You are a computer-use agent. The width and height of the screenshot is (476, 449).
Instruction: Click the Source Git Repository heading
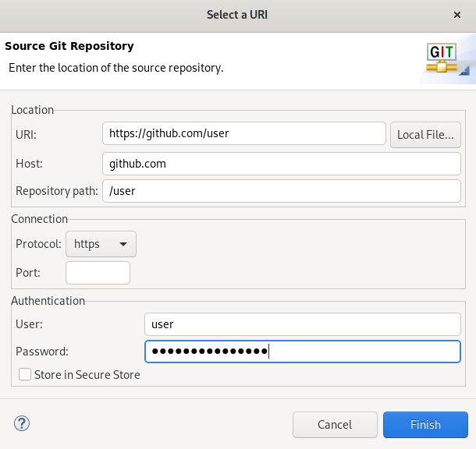(x=69, y=46)
